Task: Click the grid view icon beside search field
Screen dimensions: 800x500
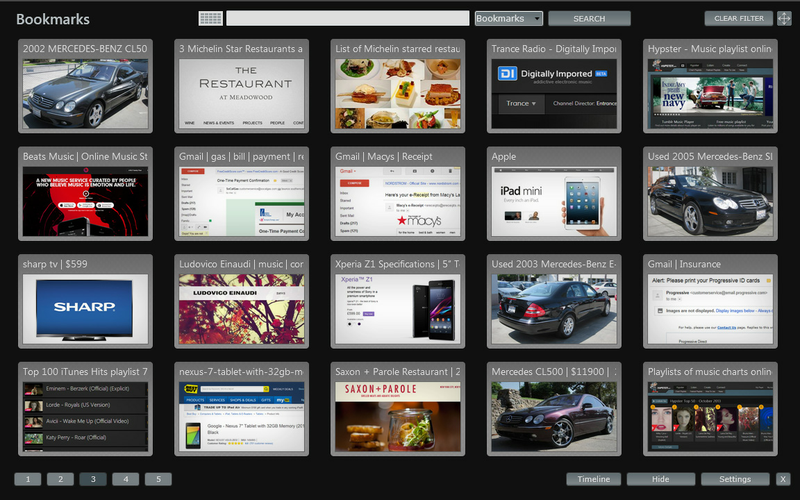Action: pyautogui.click(x=210, y=18)
